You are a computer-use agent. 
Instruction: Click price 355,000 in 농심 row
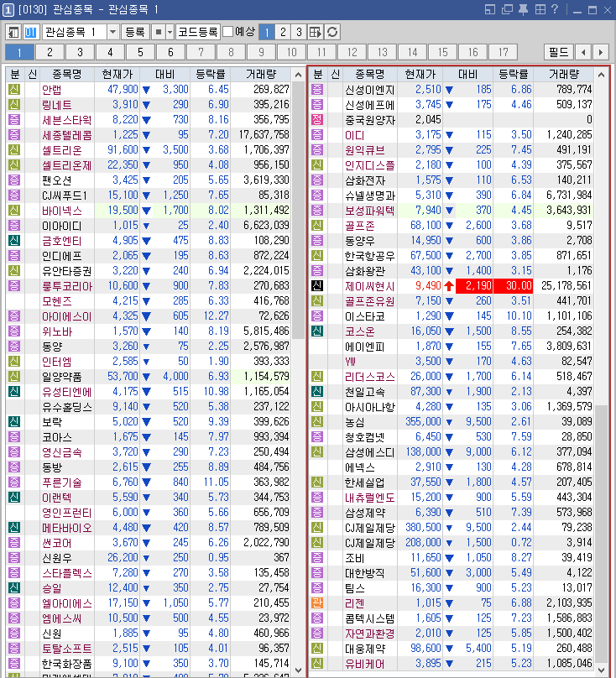tap(423, 421)
